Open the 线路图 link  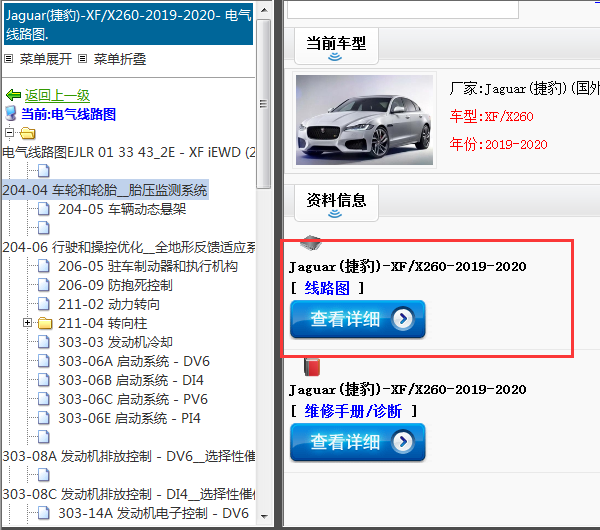click(327, 288)
